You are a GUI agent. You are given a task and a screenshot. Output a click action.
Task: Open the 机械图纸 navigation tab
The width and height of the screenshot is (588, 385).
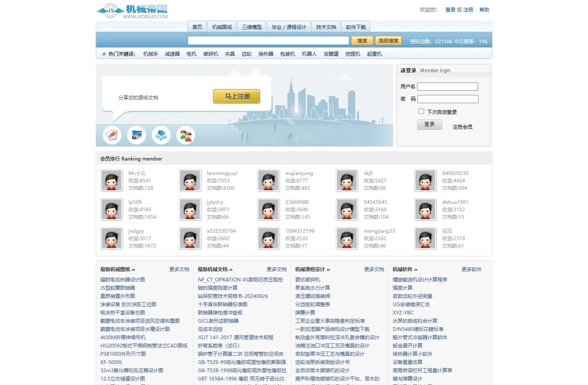[x=222, y=27]
